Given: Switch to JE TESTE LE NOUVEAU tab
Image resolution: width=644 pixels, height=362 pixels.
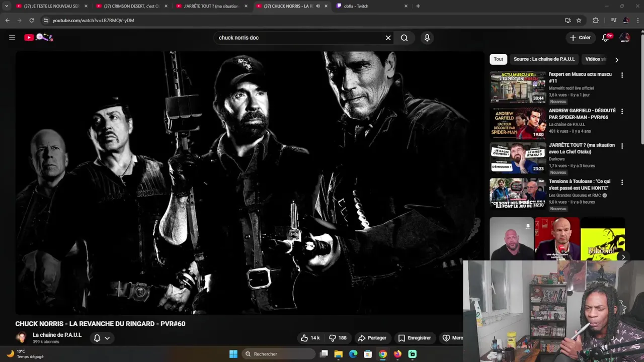Looking at the screenshot, I should (x=52, y=6).
